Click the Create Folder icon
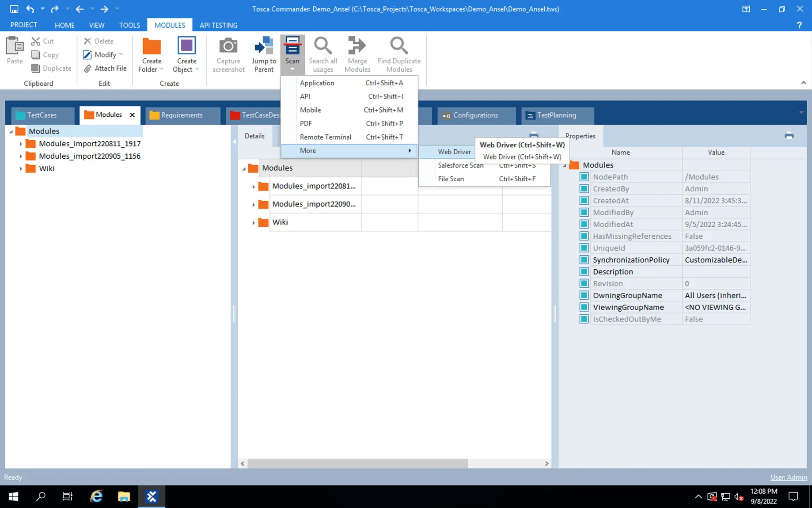This screenshot has width=812, height=508. tap(152, 46)
